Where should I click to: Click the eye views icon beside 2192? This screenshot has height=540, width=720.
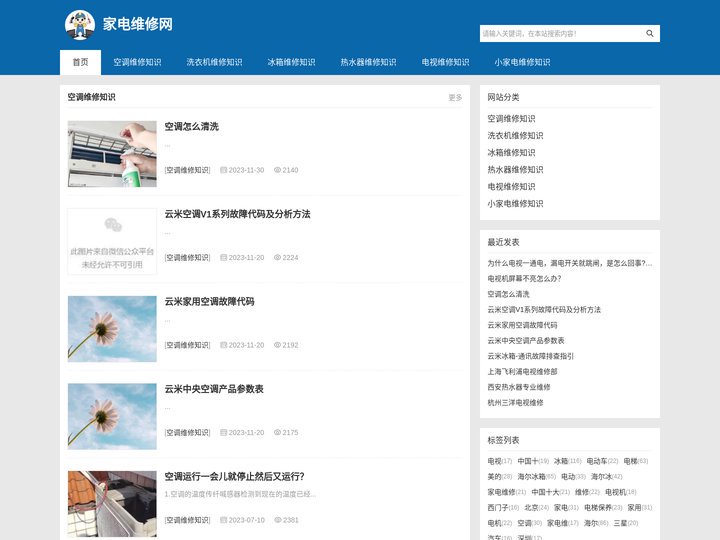pyautogui.click(x=277, y=345)
